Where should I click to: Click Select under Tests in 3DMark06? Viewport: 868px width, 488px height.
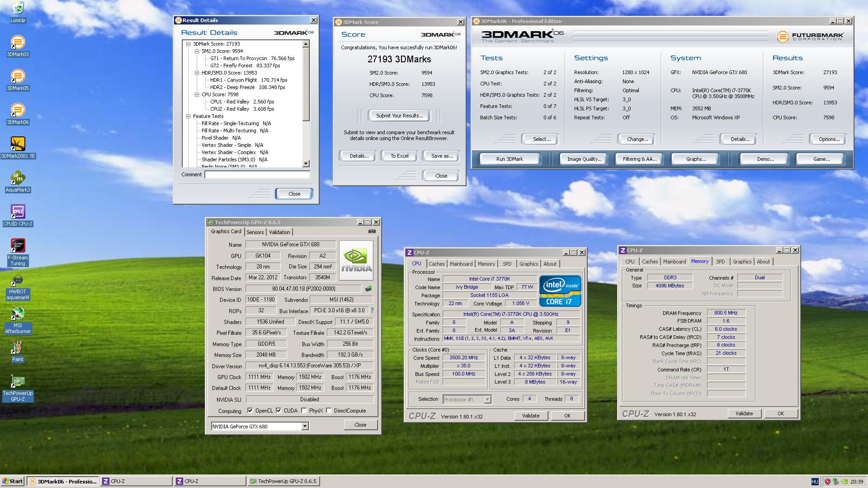coord(541,139)
